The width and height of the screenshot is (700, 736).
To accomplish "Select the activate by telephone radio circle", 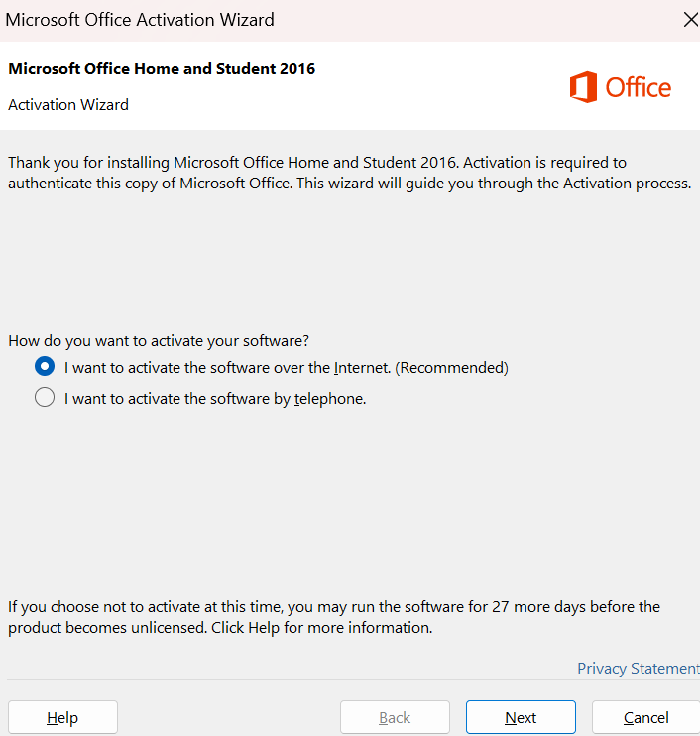I will pyautogui.click(x=45, y=397).
